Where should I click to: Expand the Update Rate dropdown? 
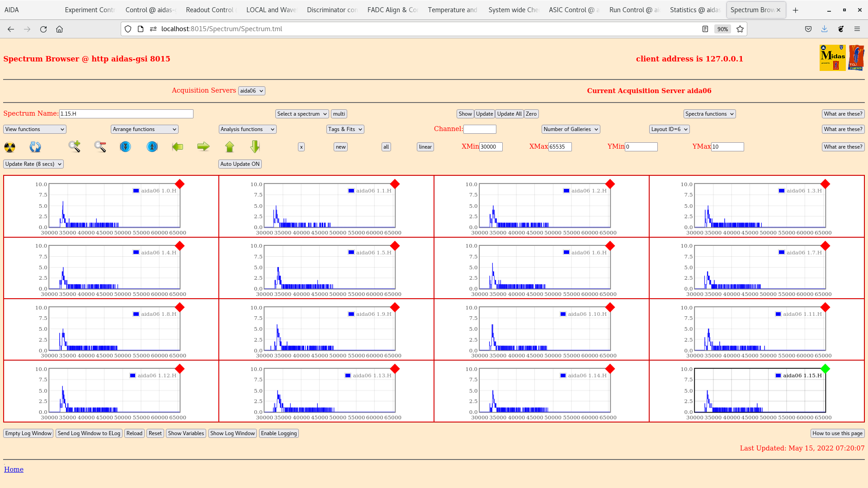[x=33, y=164]
